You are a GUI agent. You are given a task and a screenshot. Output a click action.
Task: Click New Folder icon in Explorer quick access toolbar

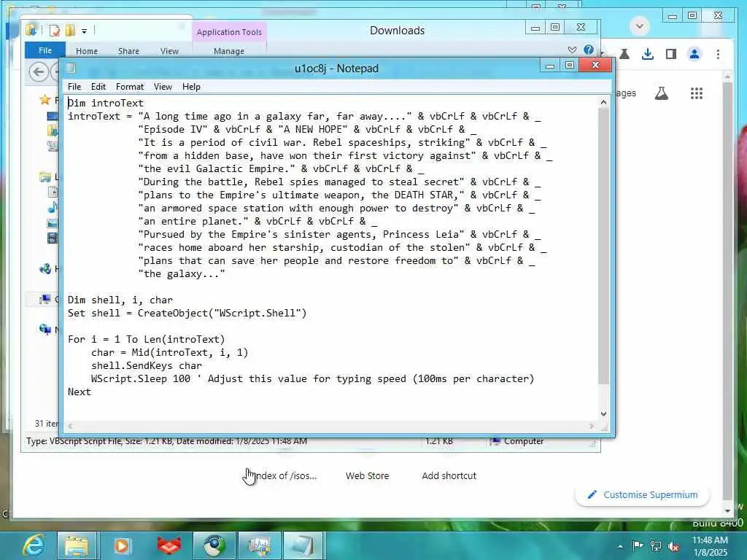pos(71,31)
